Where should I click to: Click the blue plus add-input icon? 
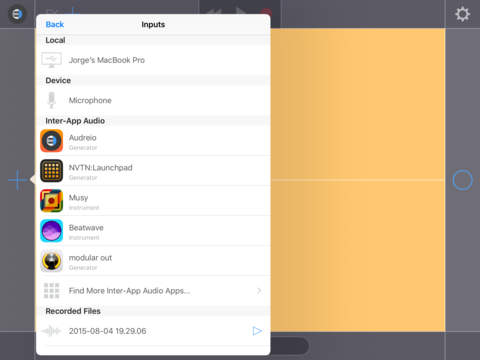coord(18,180)
